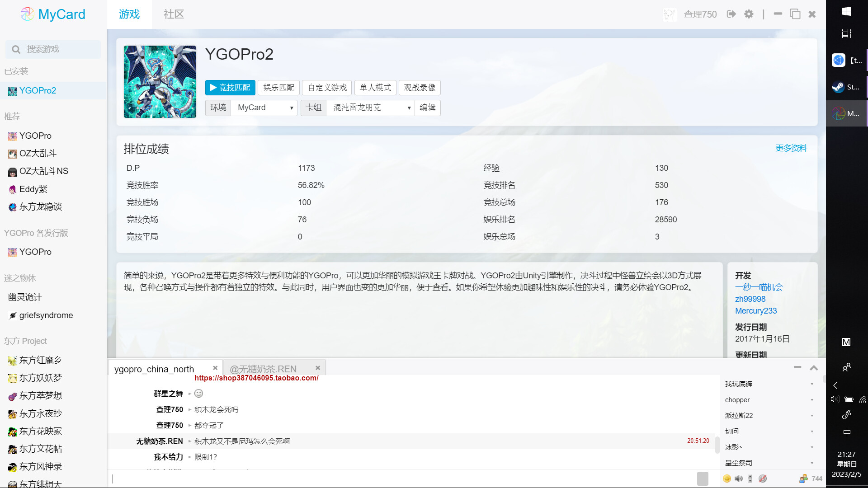Select 东方风神录 in the sidebar
This screenshot has height=488, width=868.
(40, 467)
